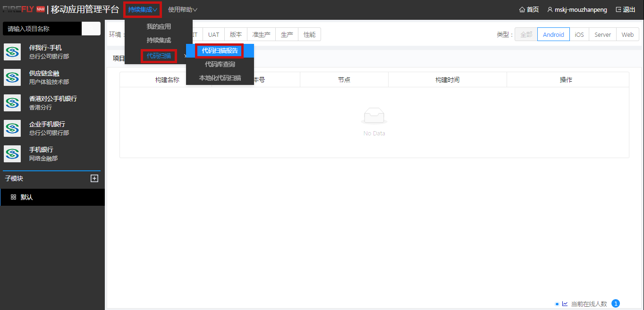
Task: Click the 手机银行 project logo
Action: 12,154
